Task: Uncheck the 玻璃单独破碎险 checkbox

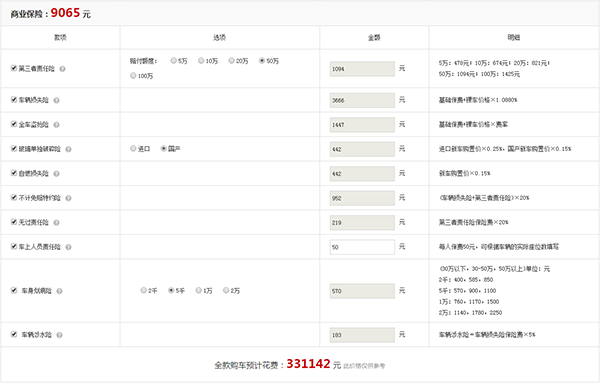Action: (x=14, y=148)
